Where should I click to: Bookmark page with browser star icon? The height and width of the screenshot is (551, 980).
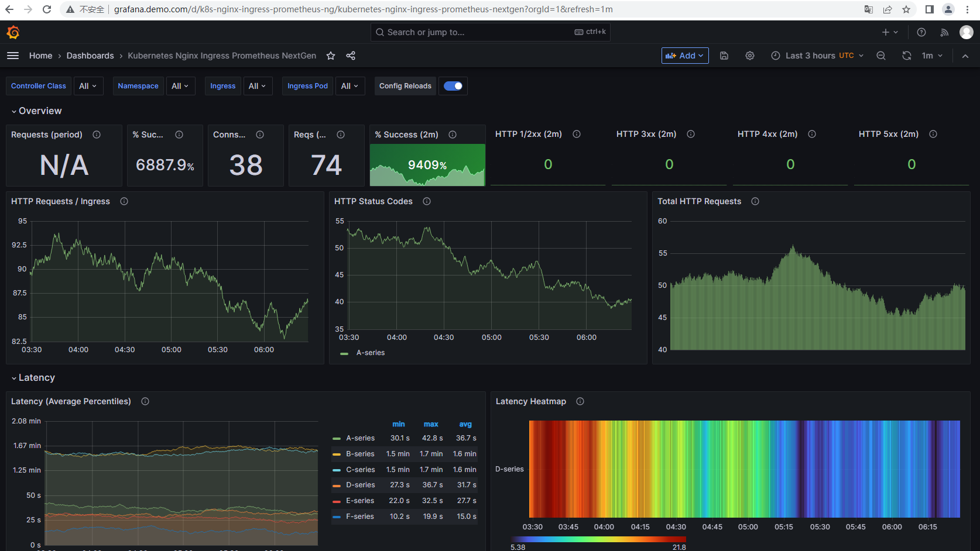point(906,9)
